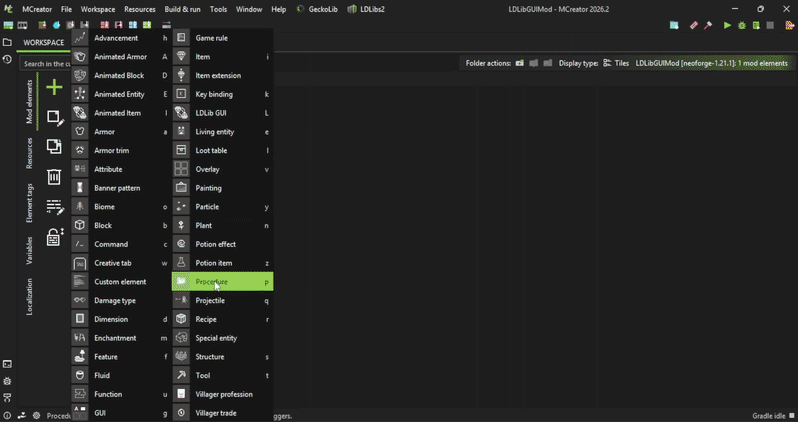
Task: Open the Element tags side tab
Action: tap(30, 203)
